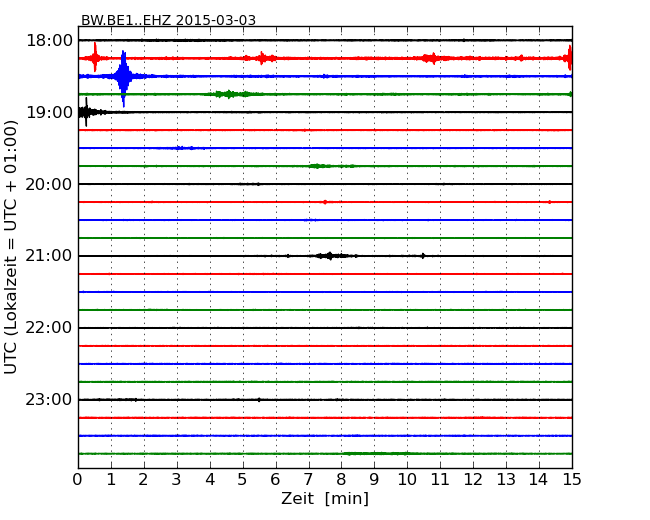650x520 pixels.
Task: Click the y-axis label UTC Lokalzeit
Action: [11, 247]
